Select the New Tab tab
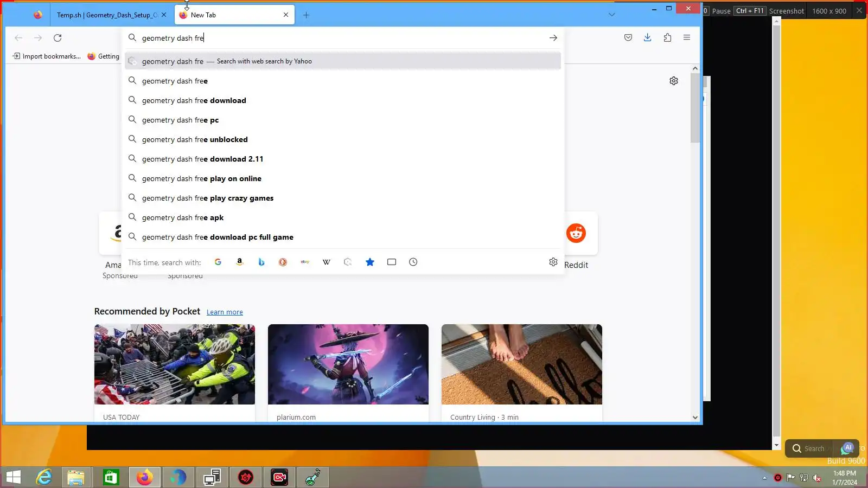This screenshot has height=488, width=868. pos(234,15)
